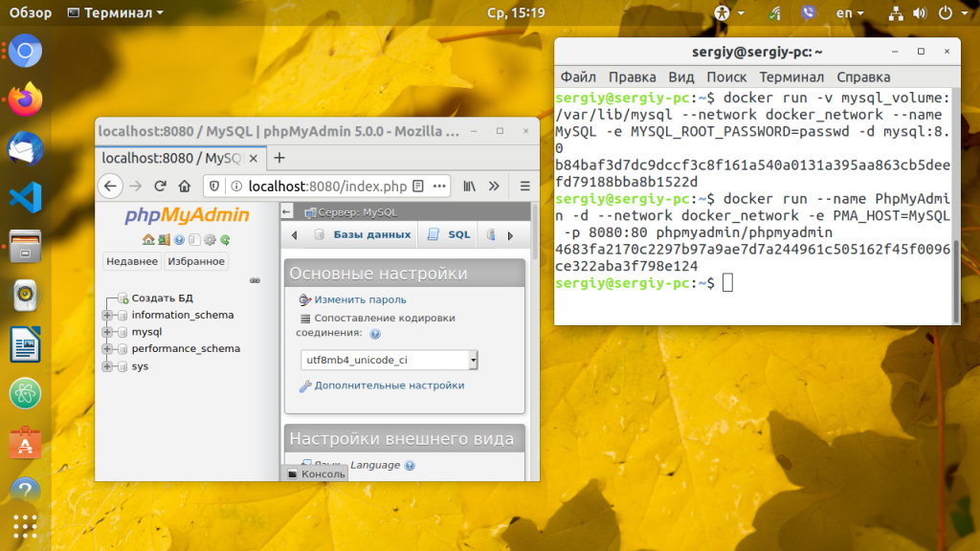Click the phpMyAdmin home icon
This screenshot has height=551, width=980.
[x=148, y=240]
